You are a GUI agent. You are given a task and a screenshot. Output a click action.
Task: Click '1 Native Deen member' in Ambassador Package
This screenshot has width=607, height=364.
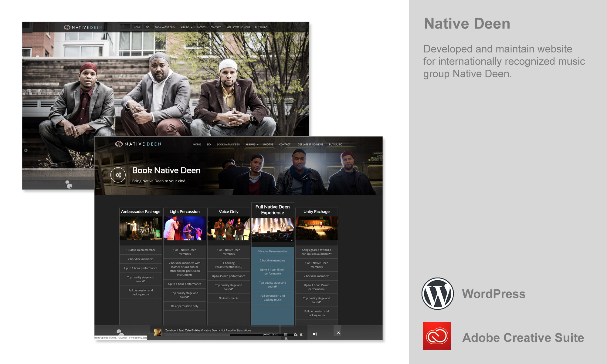tap(141, 250)
